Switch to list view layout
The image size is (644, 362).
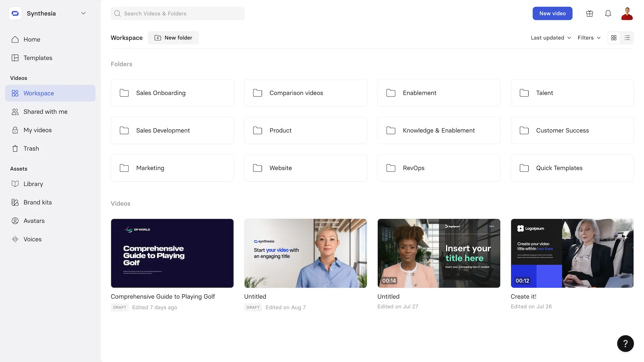coord(627,38)
